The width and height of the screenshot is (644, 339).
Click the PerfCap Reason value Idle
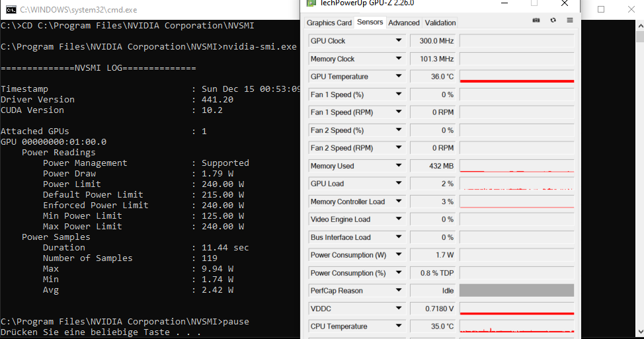[433, 291]
